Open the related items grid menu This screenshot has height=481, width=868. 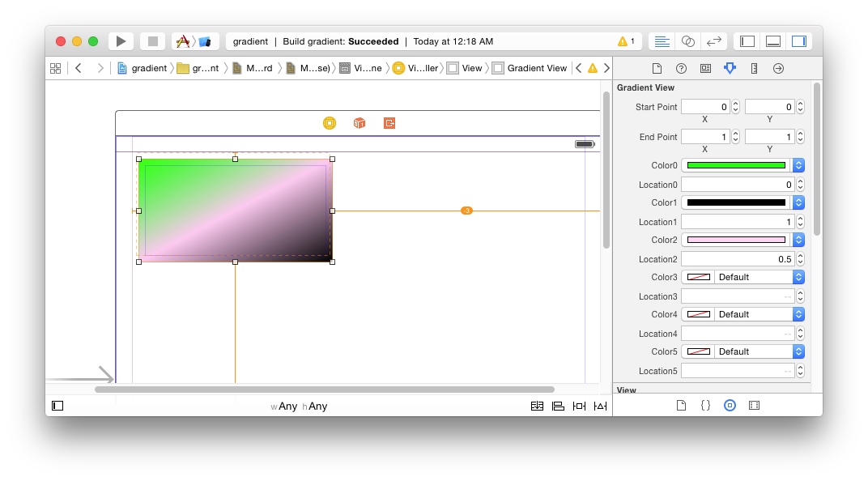click(55, 68)
